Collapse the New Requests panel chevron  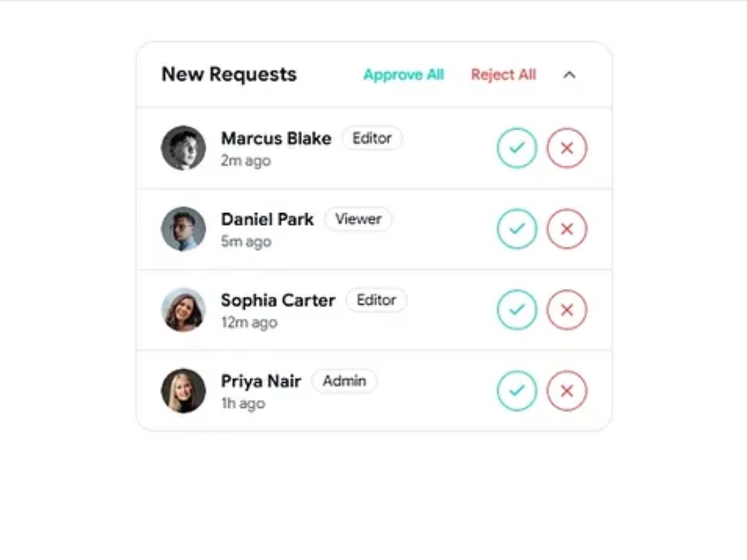pyautogui.click(x=569, y=75)
